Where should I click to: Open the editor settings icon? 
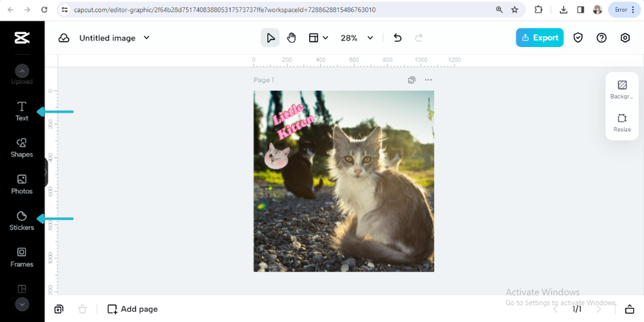pyautogui.click(x=625, y=38)
